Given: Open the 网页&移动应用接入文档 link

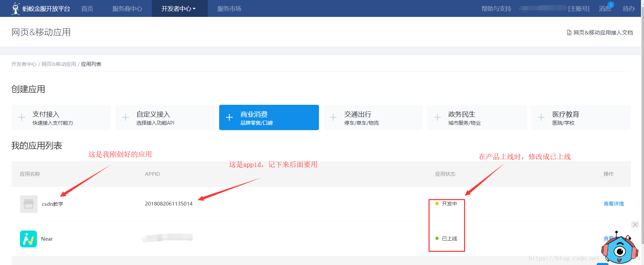Looking at the screenshot, I should [603, 32].
